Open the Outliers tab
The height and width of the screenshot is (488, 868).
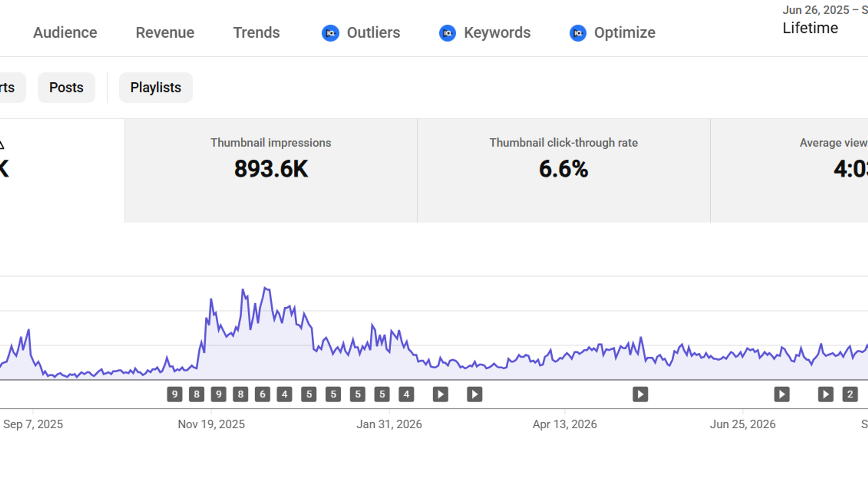373,33
